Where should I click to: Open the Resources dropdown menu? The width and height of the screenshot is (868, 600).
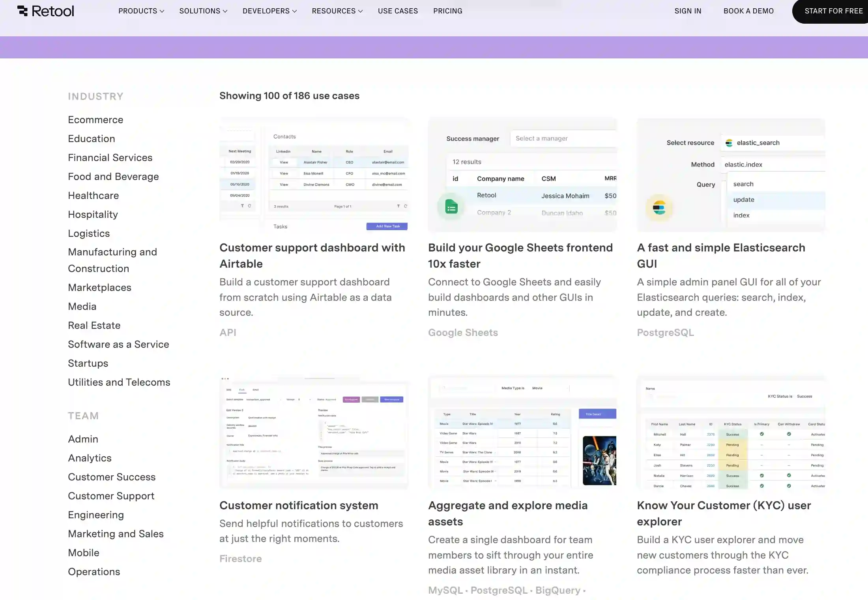(337, 11)
